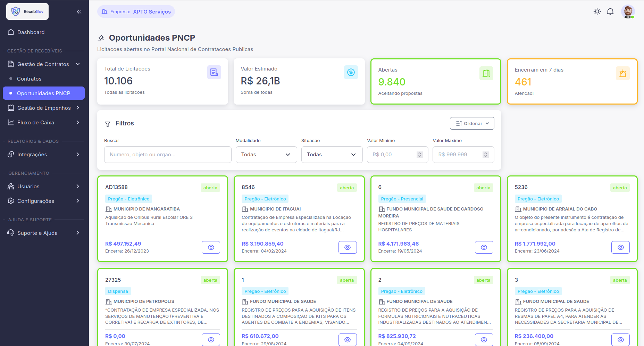Image resolution: width=644 pixels, height=346 pixels.
Task: Click the Encerram em 7 dias alarm icon
Action: coord(622,73)
